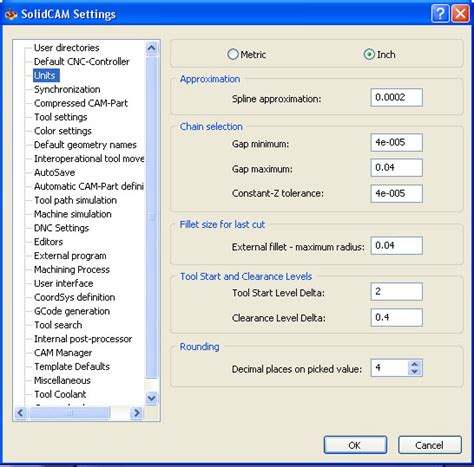Viewport: 474px width, 467px height.
Task: Open Interoperational tool movements settings
Action: coord(89,159)
